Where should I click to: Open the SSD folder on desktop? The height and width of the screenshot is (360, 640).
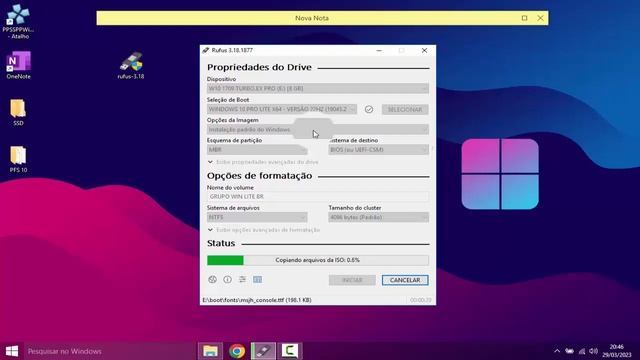[18, 112]
